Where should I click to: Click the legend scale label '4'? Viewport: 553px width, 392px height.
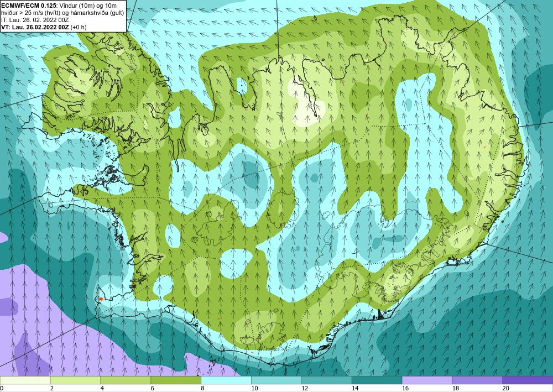(102, 389)
